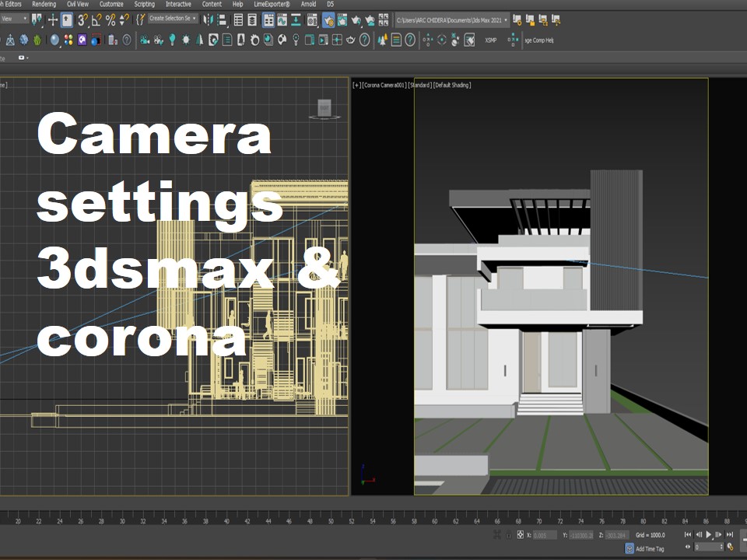Screen dimensions: 747x560
Task: Toggle the Spinner Snap button
Action: (x=124, y=20)
